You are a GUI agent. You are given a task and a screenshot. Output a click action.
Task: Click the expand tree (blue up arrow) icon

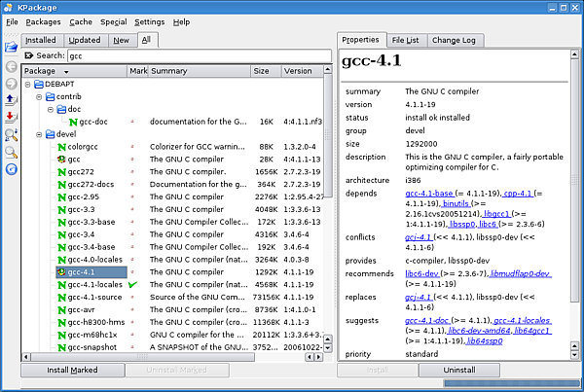click(11, 98)
